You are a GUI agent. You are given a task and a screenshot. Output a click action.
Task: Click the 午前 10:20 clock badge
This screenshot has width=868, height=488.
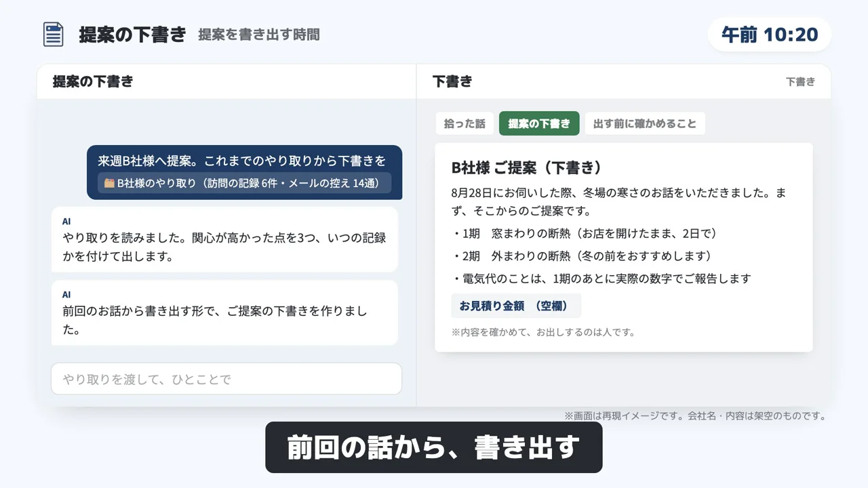pyautogui.click(x=770, y=35)
